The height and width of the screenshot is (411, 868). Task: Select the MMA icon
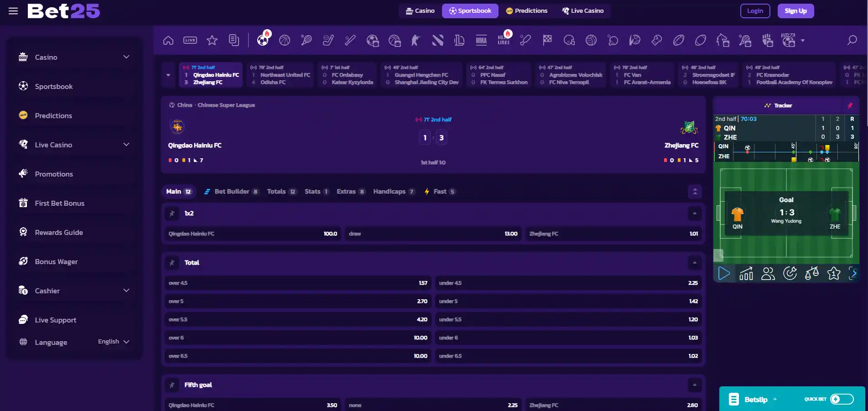tap(481, 41)
